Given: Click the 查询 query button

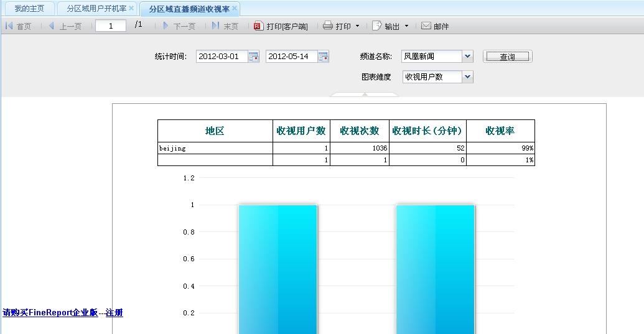Looking at the screenshot, I should [x=508, y=57].
